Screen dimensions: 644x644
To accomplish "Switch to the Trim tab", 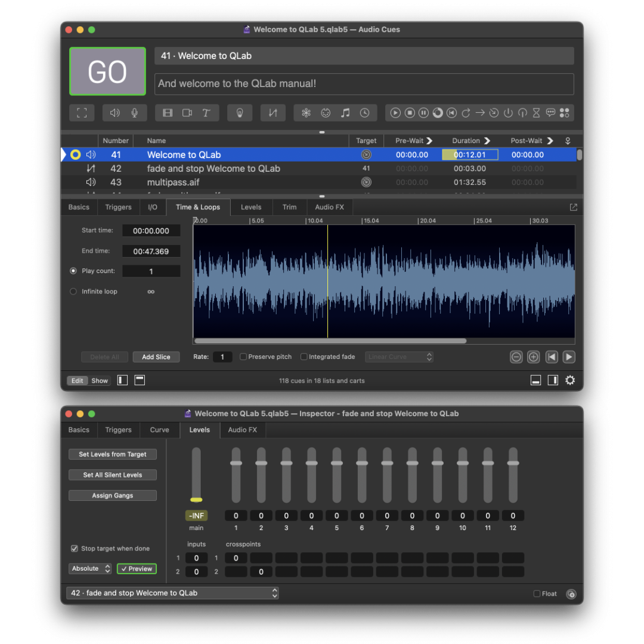I will [290, 207].
